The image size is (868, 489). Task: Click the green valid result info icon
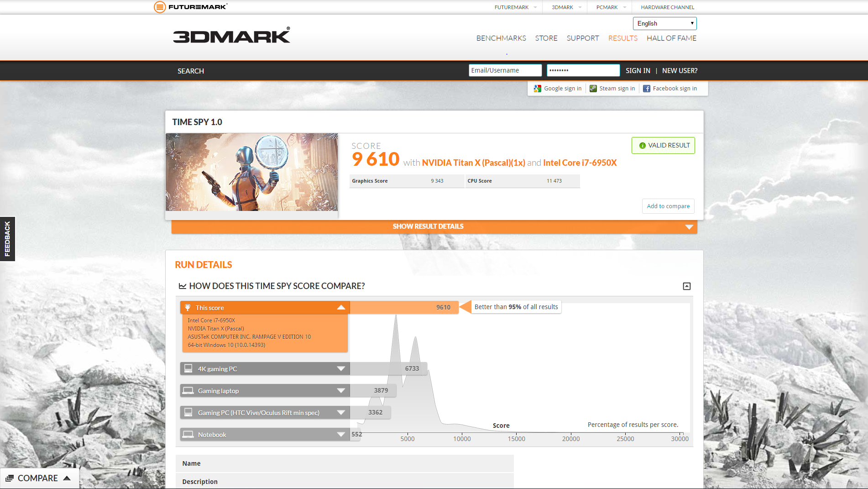coord(643,146)
